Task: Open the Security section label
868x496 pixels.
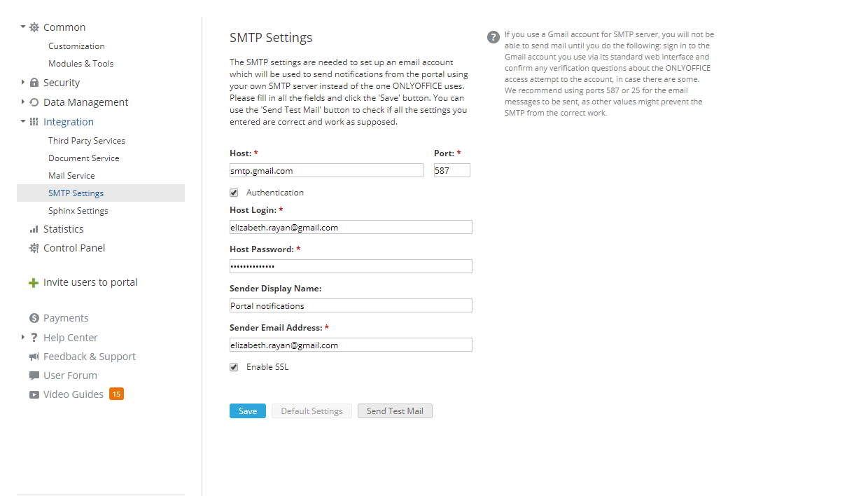Action: [62, 83]
